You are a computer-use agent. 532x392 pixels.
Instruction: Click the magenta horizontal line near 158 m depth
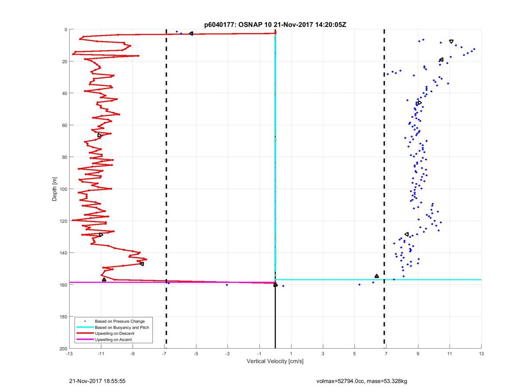172,282
